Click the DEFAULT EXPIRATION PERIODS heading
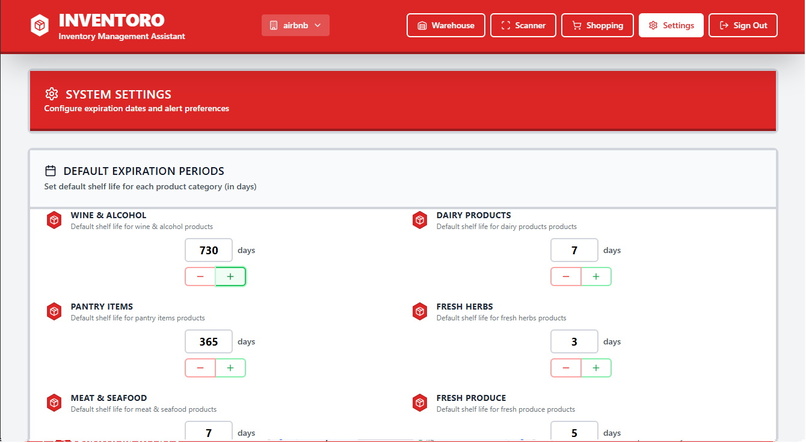Image resolution: width=806 pixels, height=443 pixels. coord(144,171)
